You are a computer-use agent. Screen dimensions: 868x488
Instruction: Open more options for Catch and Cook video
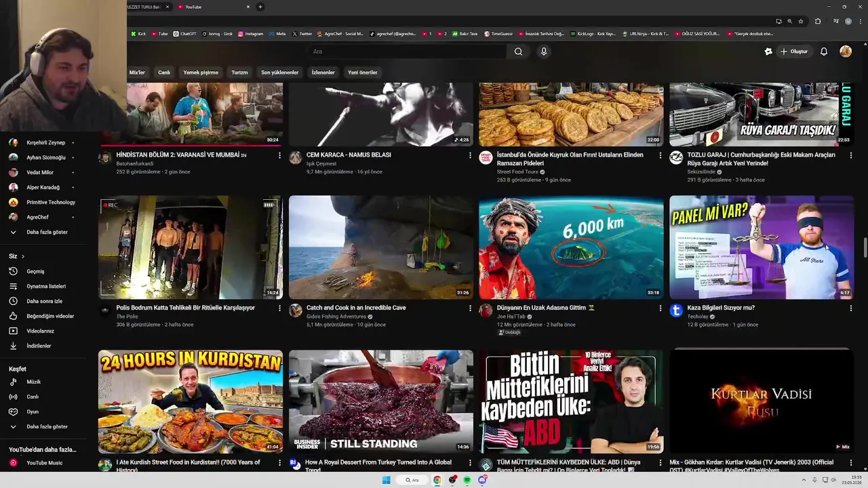[x=470, y=308]
